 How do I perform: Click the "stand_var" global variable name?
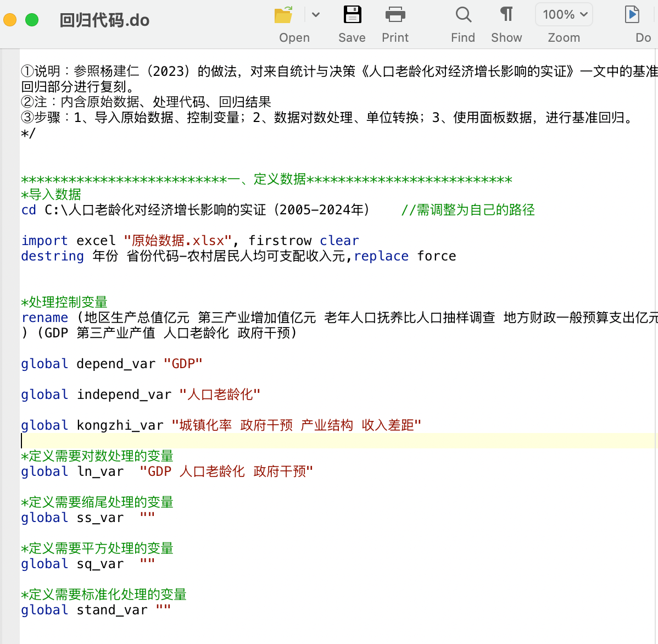pos(112,610)
